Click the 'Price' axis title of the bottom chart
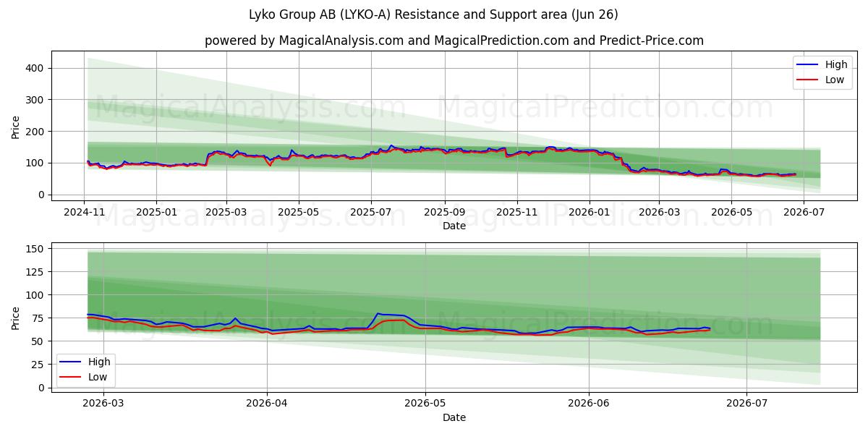Screen dimensions: 868x434 (x=16, y=318)
